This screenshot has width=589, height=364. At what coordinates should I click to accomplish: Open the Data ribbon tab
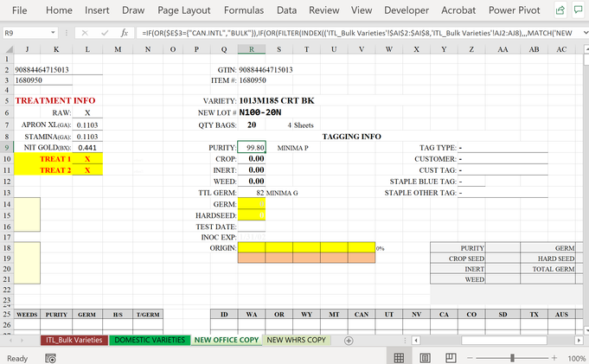(286, 10)
